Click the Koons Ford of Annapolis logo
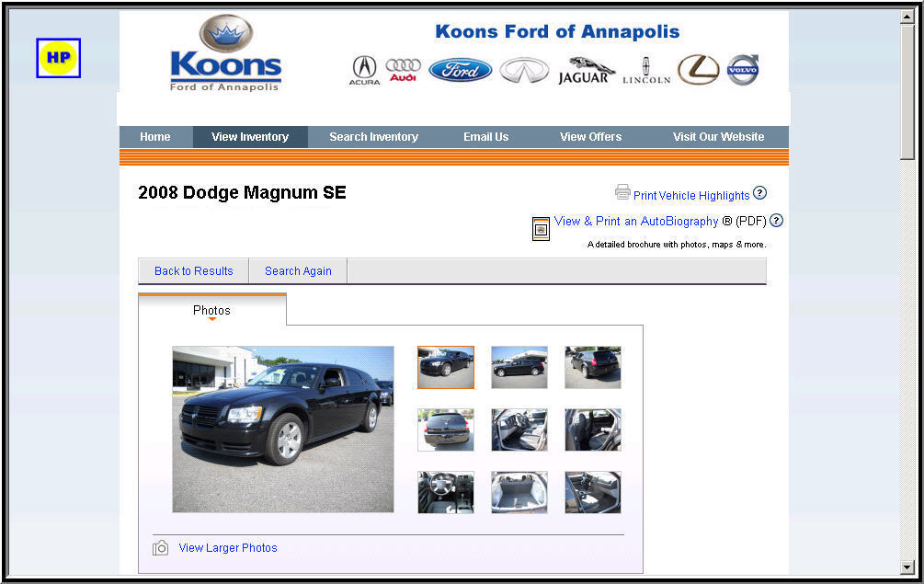This screenshot has height=584, width=924. point(225,53)
